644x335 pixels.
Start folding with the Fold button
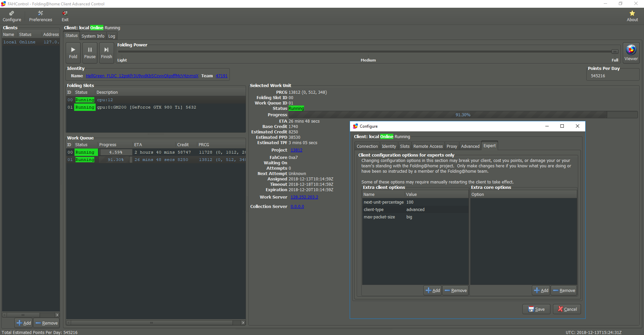(x=73, y=53)
